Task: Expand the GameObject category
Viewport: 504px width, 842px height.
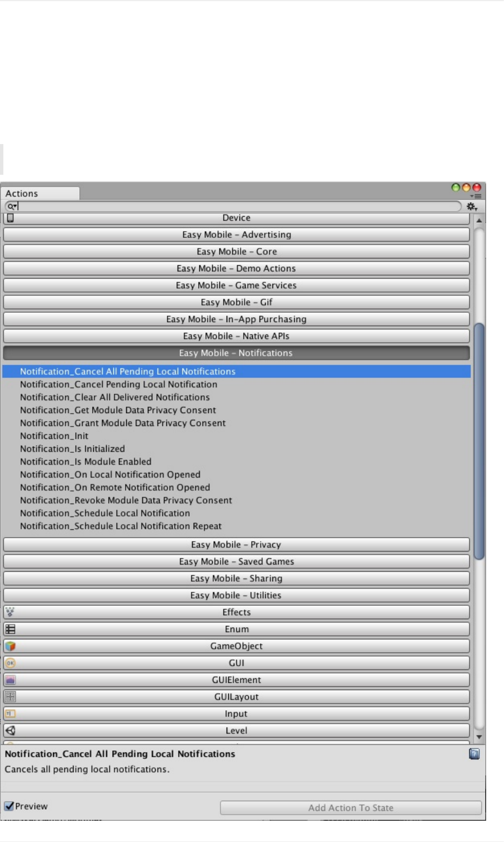Action: pos(237,646)
